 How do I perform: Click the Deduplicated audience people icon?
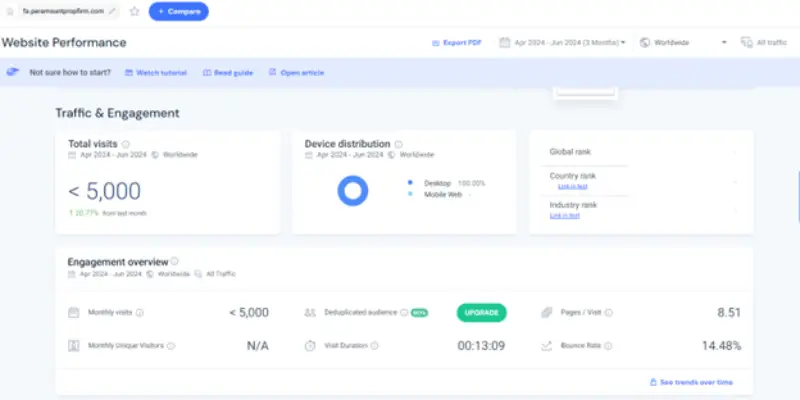click(x=310, y=313)
